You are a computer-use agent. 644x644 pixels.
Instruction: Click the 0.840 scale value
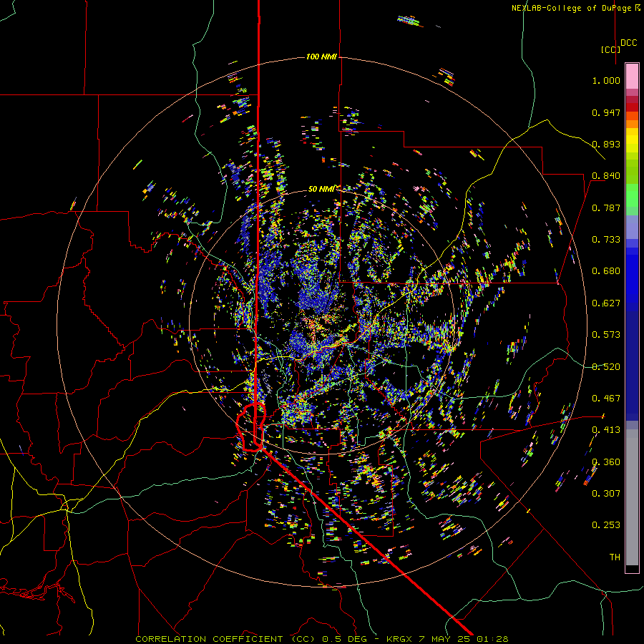(x=606, y=176)
